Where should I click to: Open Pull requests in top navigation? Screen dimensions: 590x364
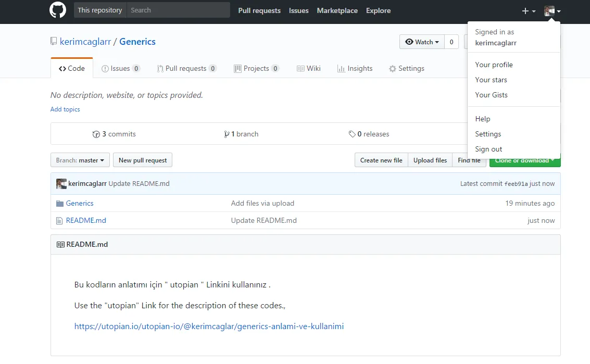tap(259, 10)
